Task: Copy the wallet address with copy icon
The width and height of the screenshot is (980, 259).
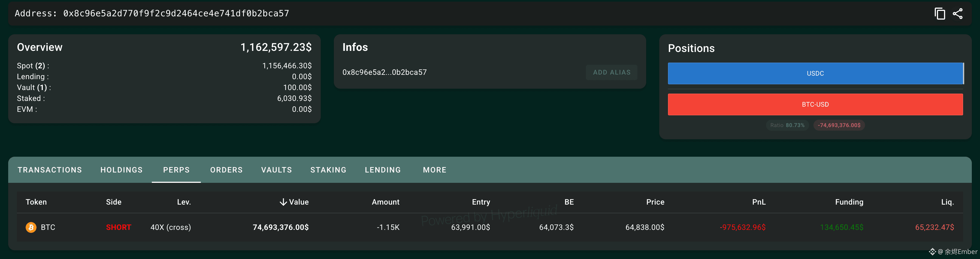Action: point(939,14)
